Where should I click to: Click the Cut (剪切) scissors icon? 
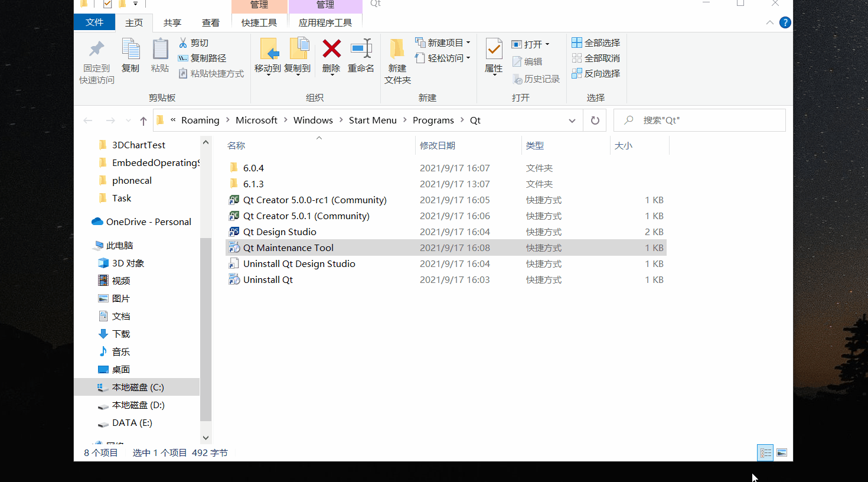[x=183, y=43]
